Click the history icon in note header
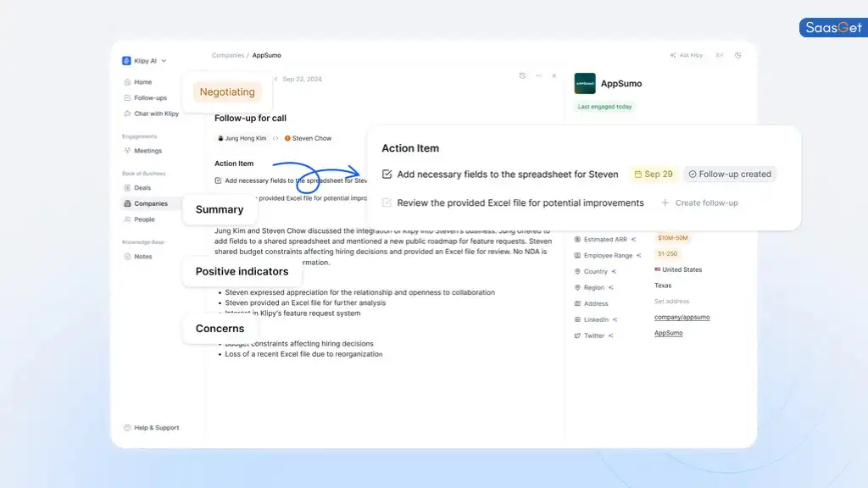Image resolution: width=868 pixels, height=488 pixels. pos(522,75)
